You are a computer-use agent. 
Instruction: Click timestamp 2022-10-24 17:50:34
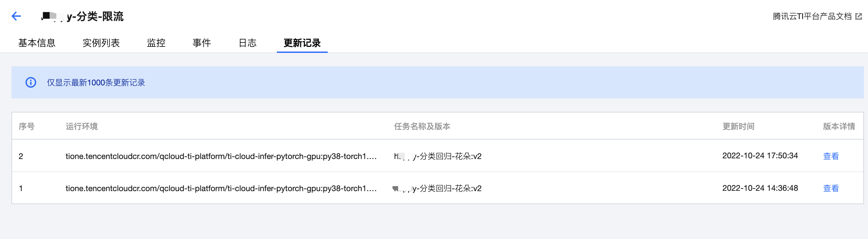(760, 156)
